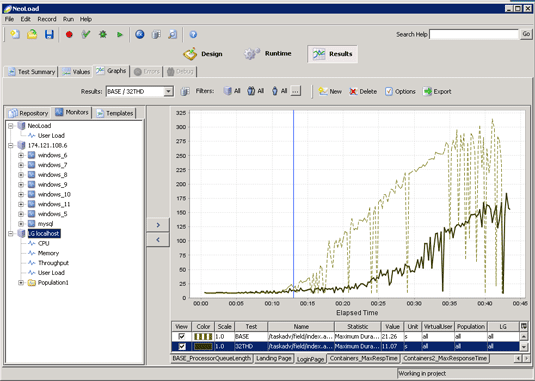Click the Go button next to Search Help
The width and height of the screenshot is (535, 381).
click(526, 34)
